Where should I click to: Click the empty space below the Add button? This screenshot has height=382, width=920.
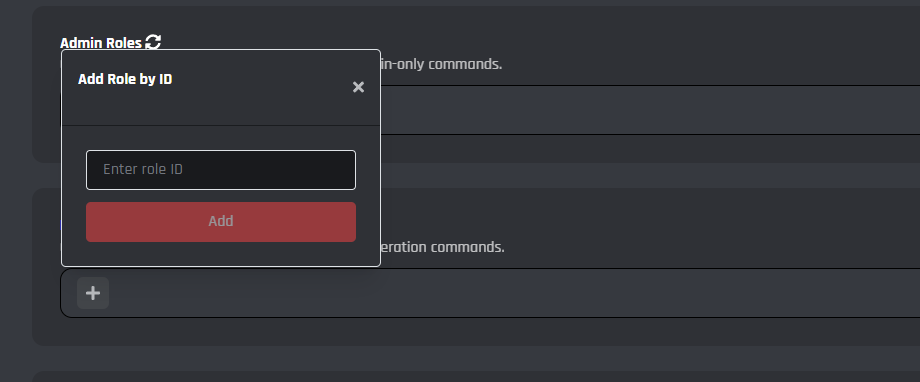pos(221,253)
